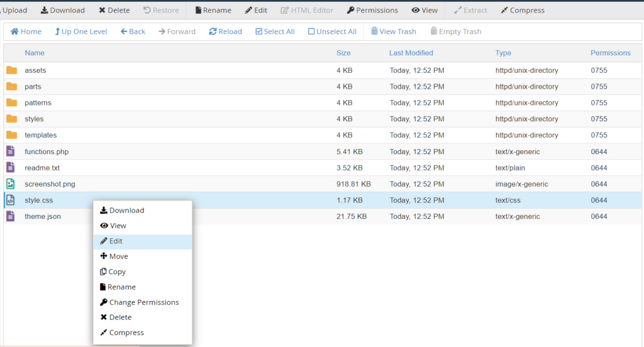The height and width of the screenshot is (347, 644).
Task: Reload the file listing
Action: (x=226, y=31)
